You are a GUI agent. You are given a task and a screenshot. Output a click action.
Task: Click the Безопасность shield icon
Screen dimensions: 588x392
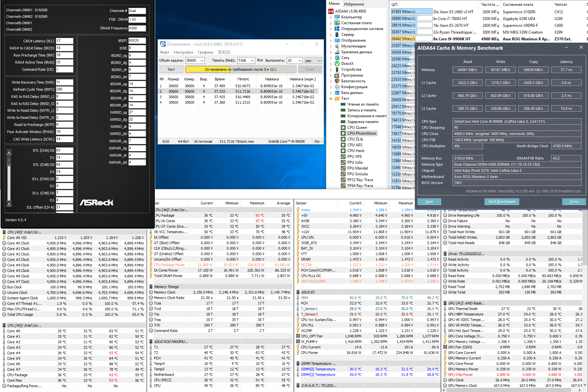tap(337, 81)
